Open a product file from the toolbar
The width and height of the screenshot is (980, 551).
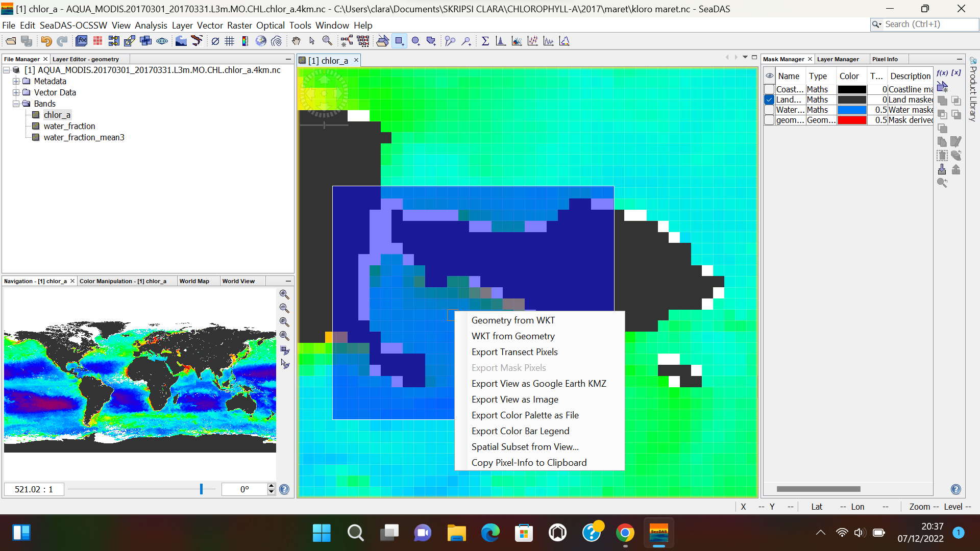coord(11,41)
